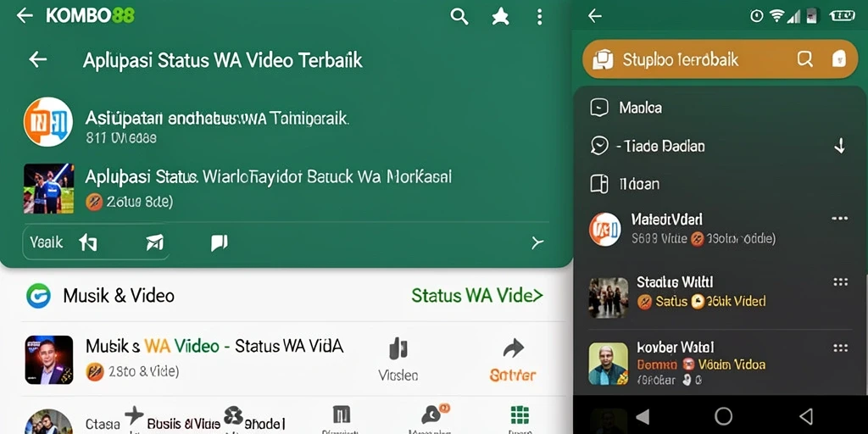This screenshot has width=868, height=434.
Task: Tap the paper-plane send icon in action row
Action: point(154,242)
